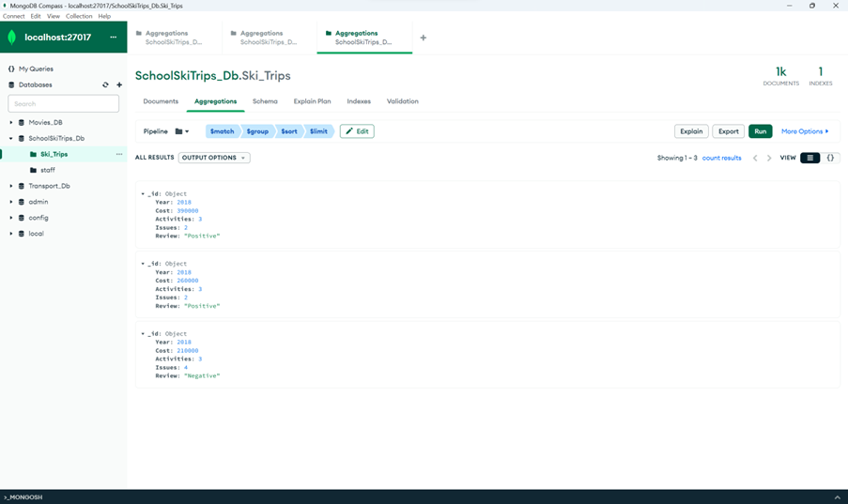Click the Cost value 390000
848x504 pixels.
(188, 211)
